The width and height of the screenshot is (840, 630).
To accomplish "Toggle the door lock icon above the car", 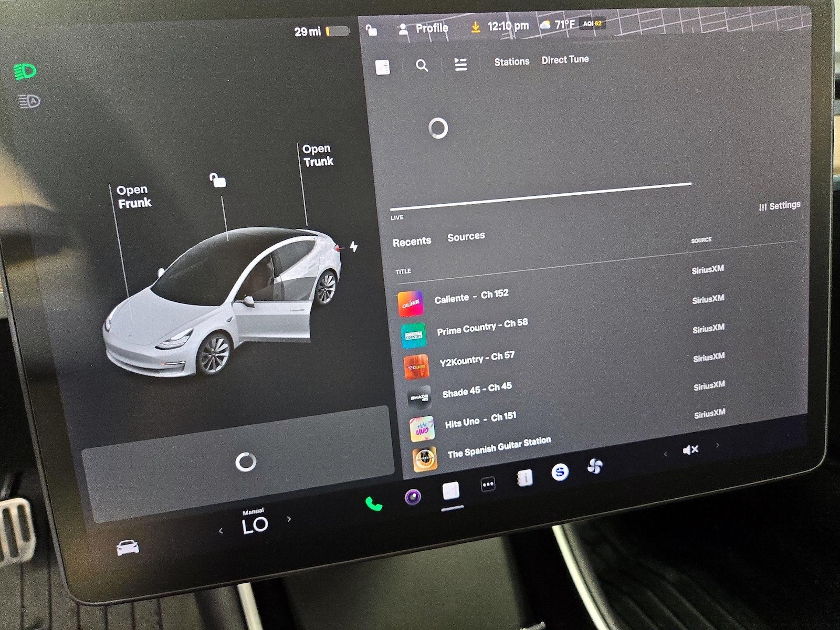I will (x=218, y=180).
